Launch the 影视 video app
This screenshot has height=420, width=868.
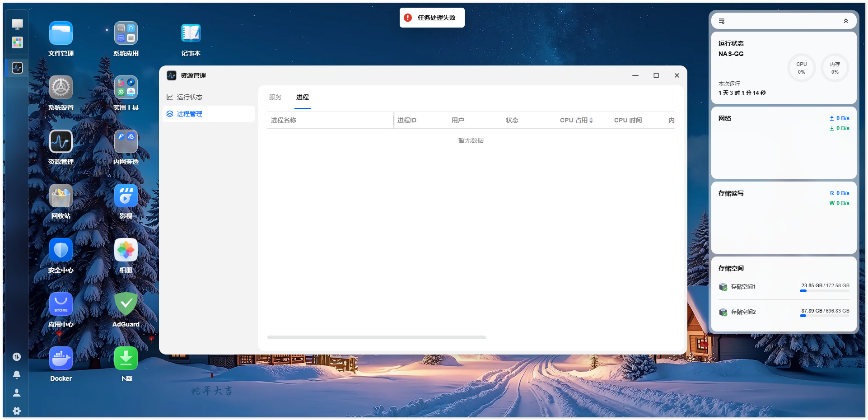tap(126, 196)
